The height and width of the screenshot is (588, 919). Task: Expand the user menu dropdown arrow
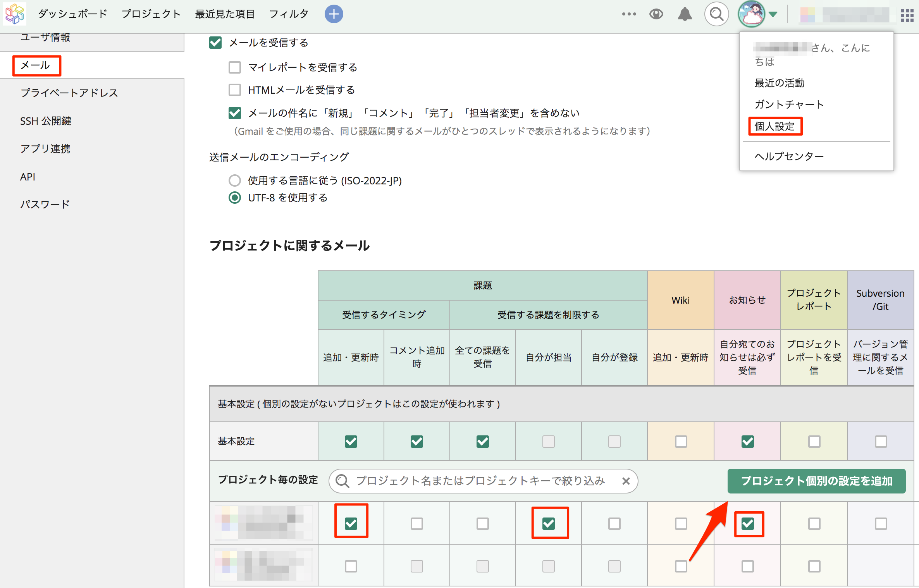[773, 14]
